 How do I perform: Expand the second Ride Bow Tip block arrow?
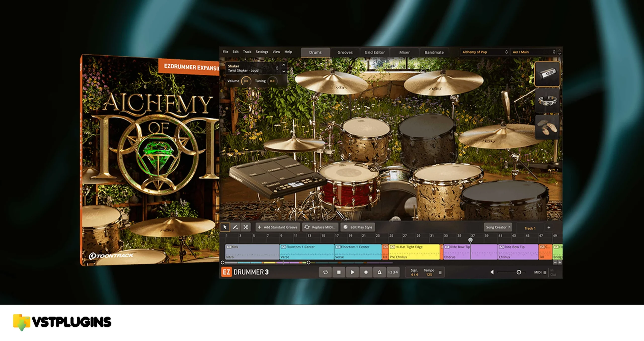502,247
